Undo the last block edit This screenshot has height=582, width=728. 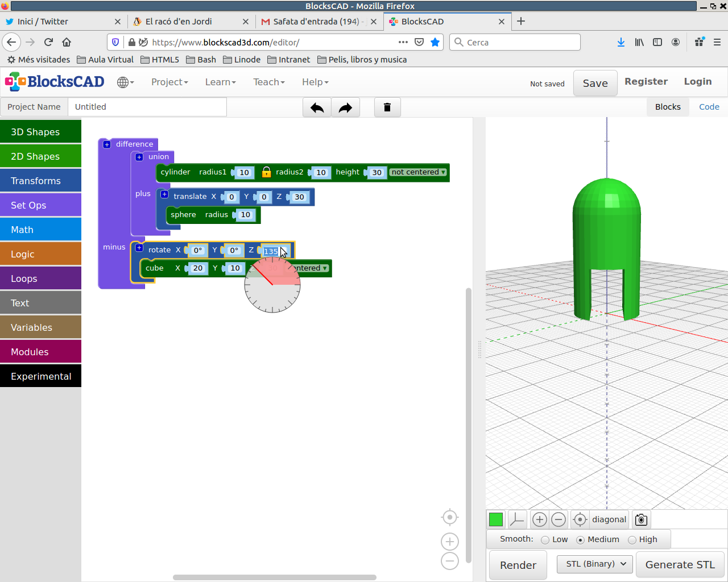[317, 107]
